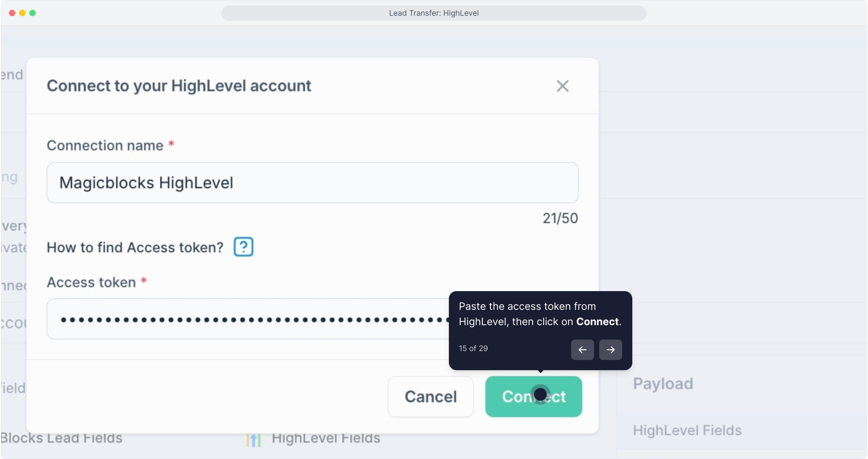
Task: Open HighLevel Fields in right panel
Action: [x=687, y=431]
